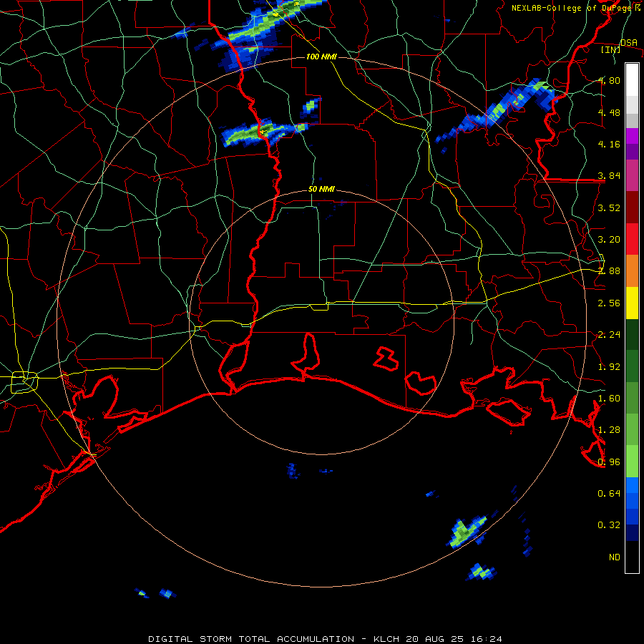Click the 50 NMI range ring label
This screenshot has width=644, height=644.
coord(321,190)
